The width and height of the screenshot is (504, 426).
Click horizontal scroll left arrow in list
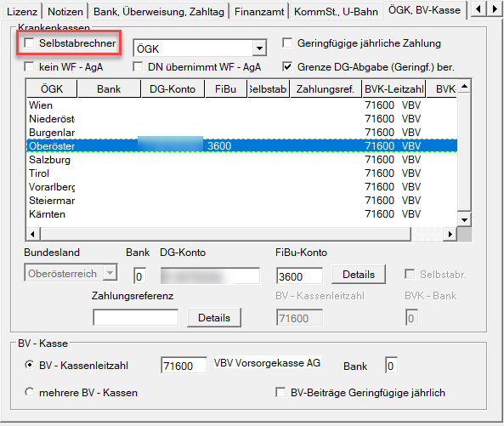pos(33,234)
